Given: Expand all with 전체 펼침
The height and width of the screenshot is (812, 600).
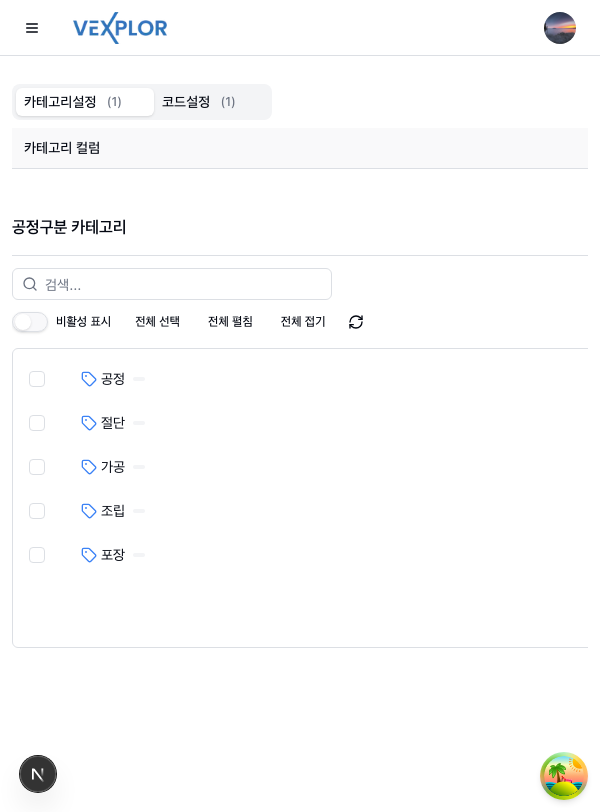Looking at the screenshot, I should point(230,322).
